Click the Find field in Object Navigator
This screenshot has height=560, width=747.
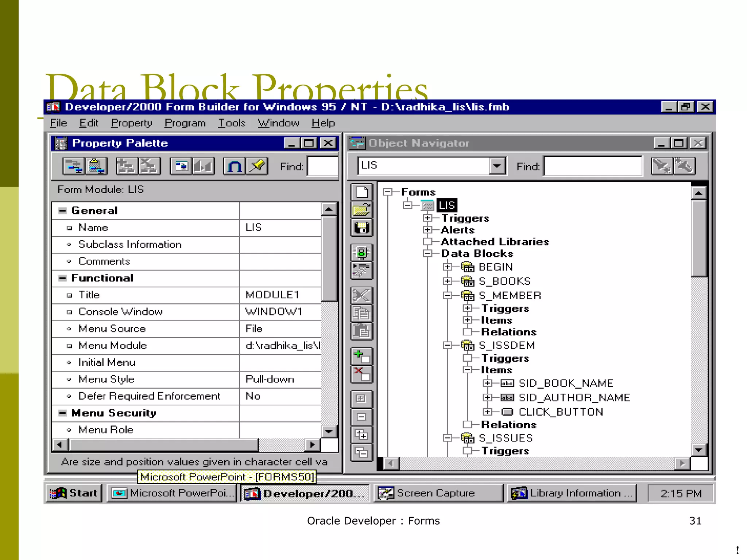click(593, 166)
